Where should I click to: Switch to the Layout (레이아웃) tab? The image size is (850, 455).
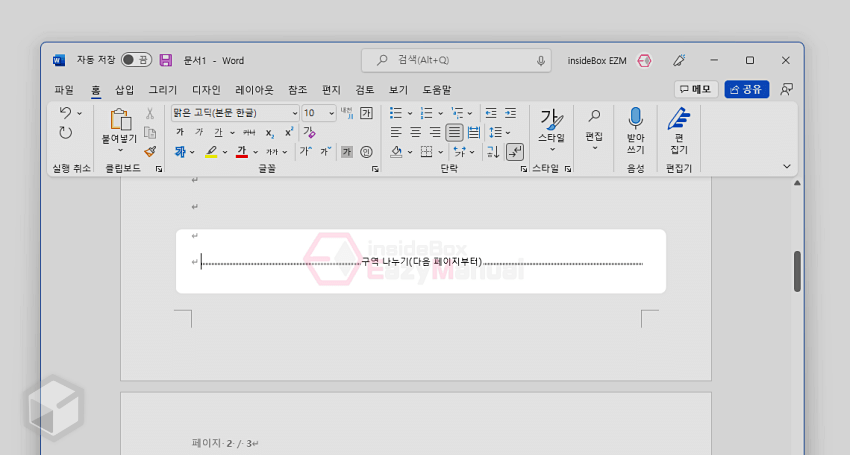click(x=254, y=90)
